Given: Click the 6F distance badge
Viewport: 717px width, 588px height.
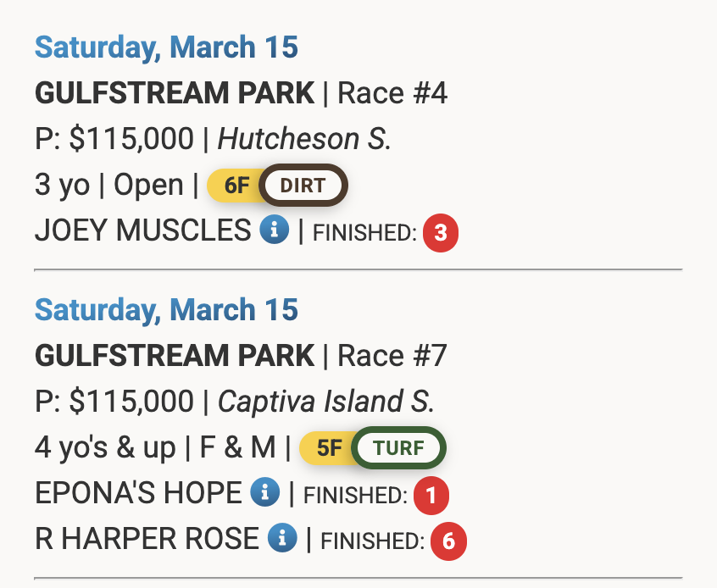Looking at the screenshot, I should click(236, 186).
